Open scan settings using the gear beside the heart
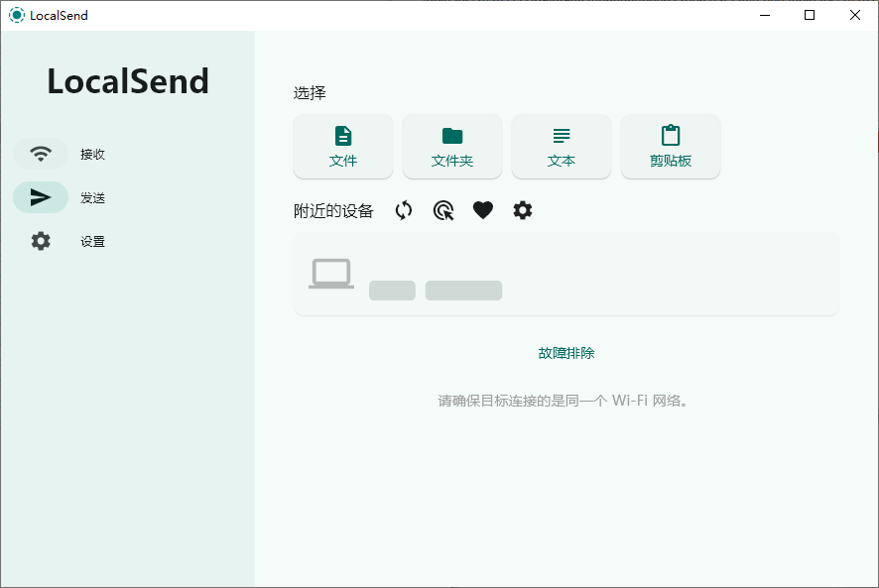Screen dimensions: 879x588 click(523, 210)
